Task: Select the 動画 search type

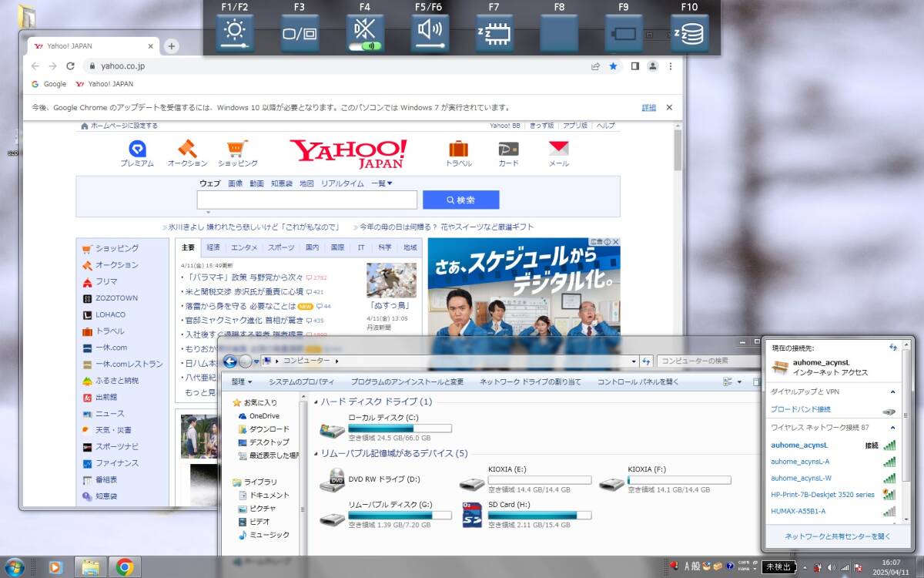Action: pyautogui.click(x=256, y=183)
